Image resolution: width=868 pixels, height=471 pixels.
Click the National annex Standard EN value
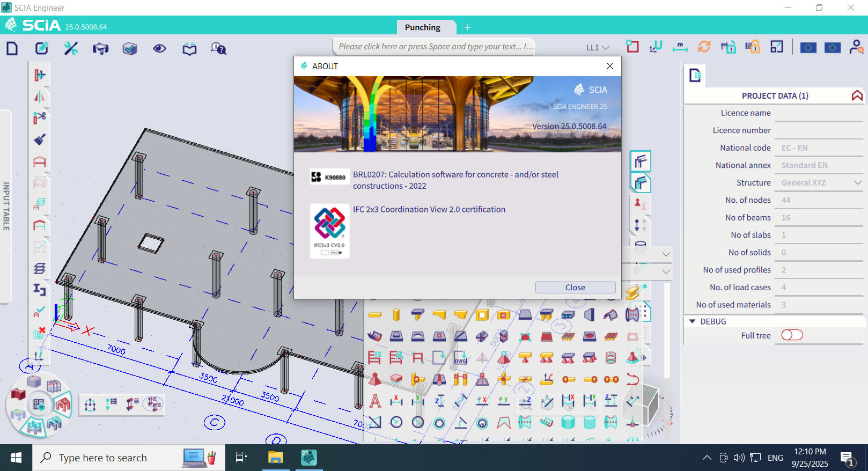pyautogui.click(x=819, y=165)
